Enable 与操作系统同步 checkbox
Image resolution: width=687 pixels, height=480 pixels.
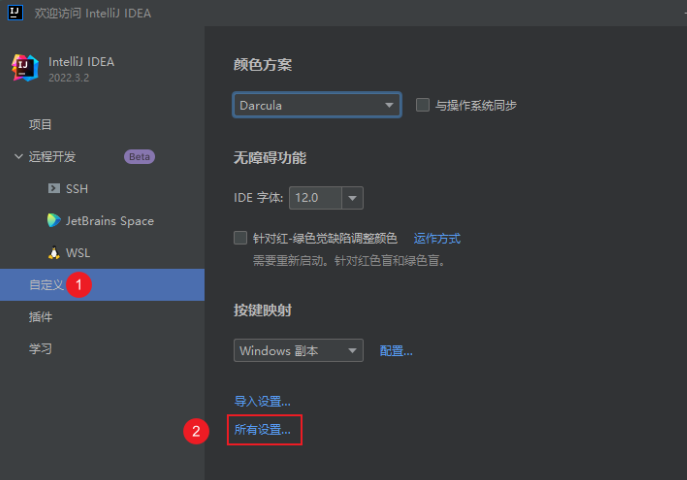coord(423,105)
